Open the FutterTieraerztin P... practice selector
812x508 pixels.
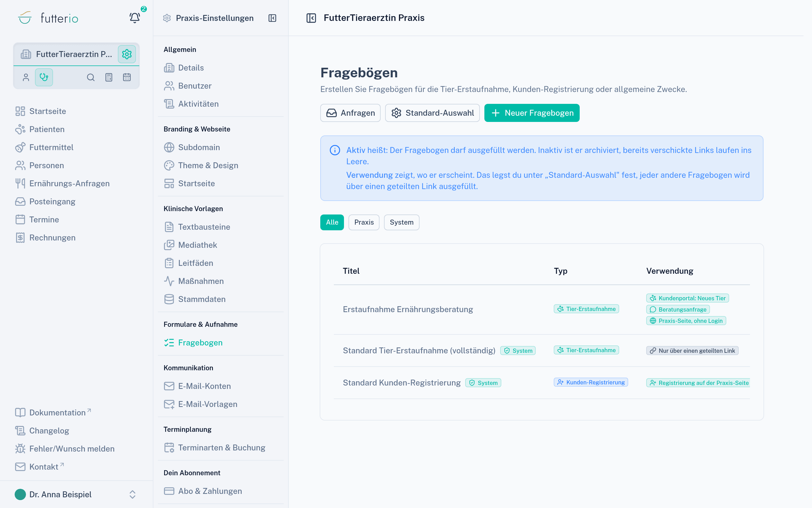click(67, 54)
